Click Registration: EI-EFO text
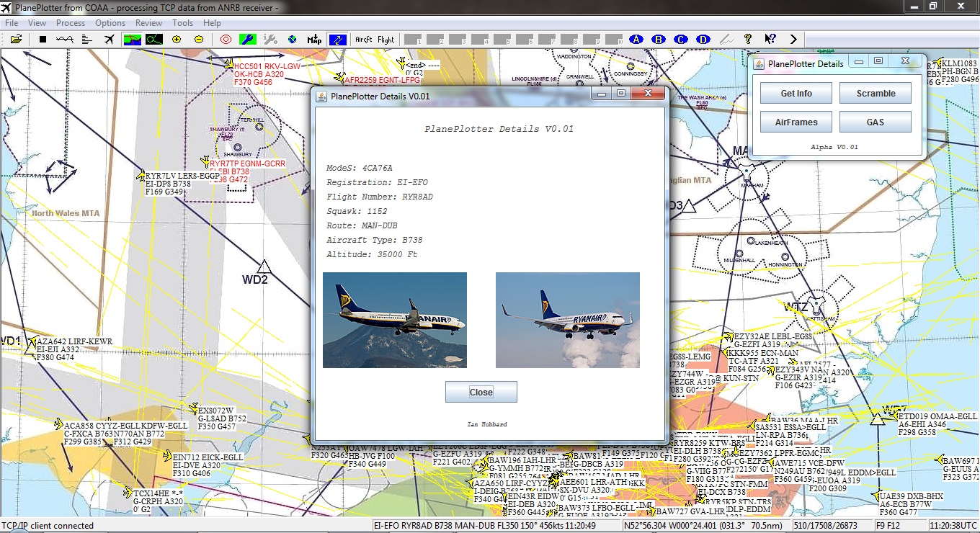 (x=377, y=182)
